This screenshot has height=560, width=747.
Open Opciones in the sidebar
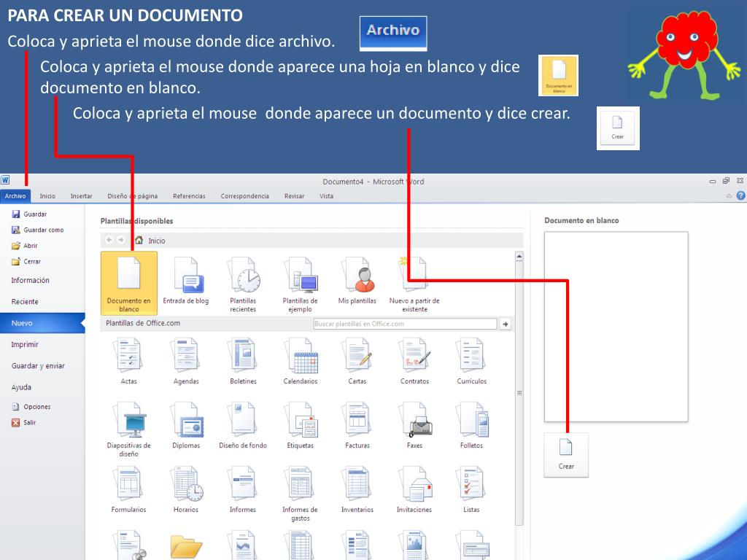click(x=31, y=407)
